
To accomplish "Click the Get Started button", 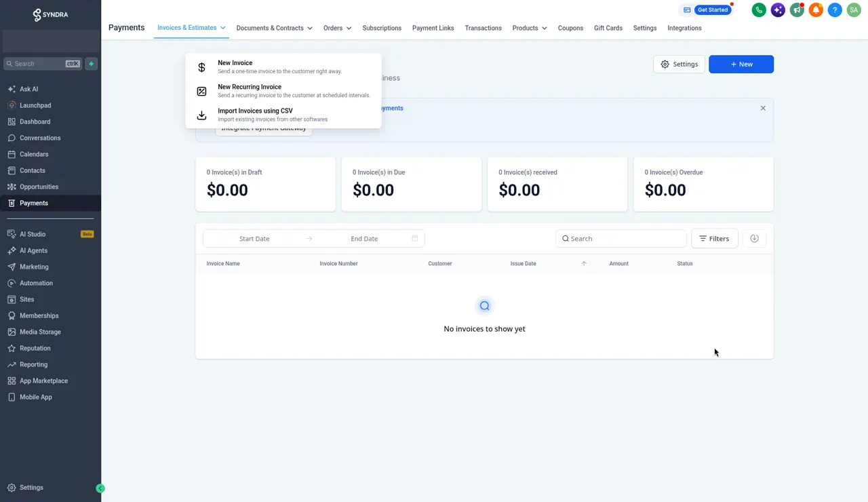I will pyautogui.click(x=713, y=10).
